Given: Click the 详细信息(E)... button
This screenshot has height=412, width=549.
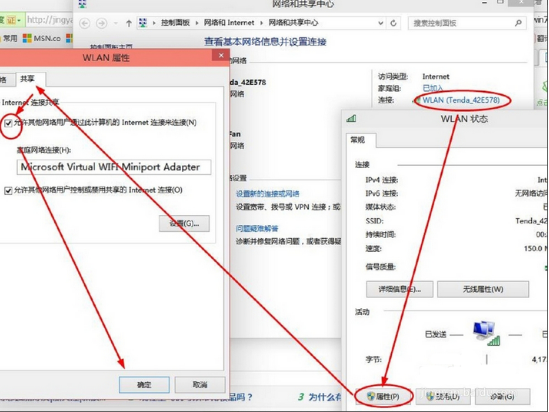Looking at the screenshot, I should (399, 289).
